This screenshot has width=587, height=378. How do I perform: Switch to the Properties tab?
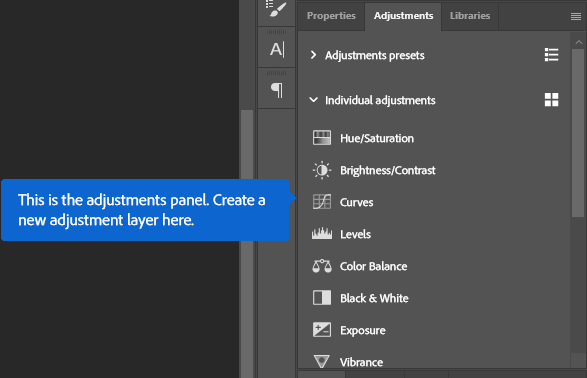point(331,16)
